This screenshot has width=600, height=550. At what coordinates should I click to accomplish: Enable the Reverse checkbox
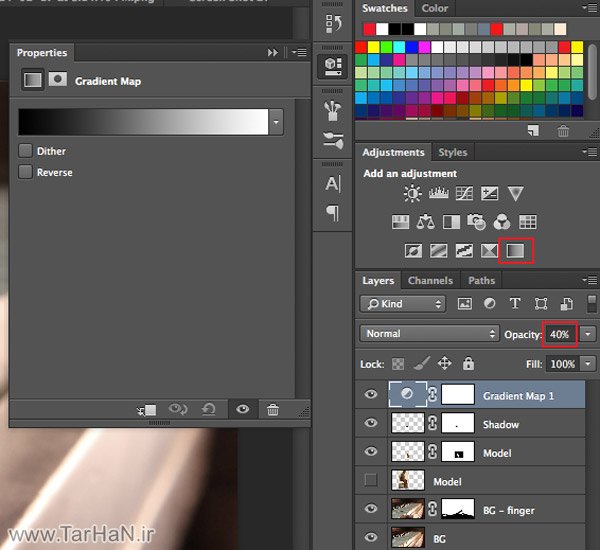pyautogui.click(x=26, y=172)
